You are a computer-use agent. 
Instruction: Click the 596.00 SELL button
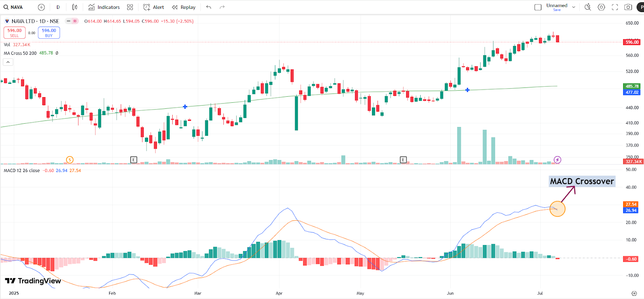[14, 33]
